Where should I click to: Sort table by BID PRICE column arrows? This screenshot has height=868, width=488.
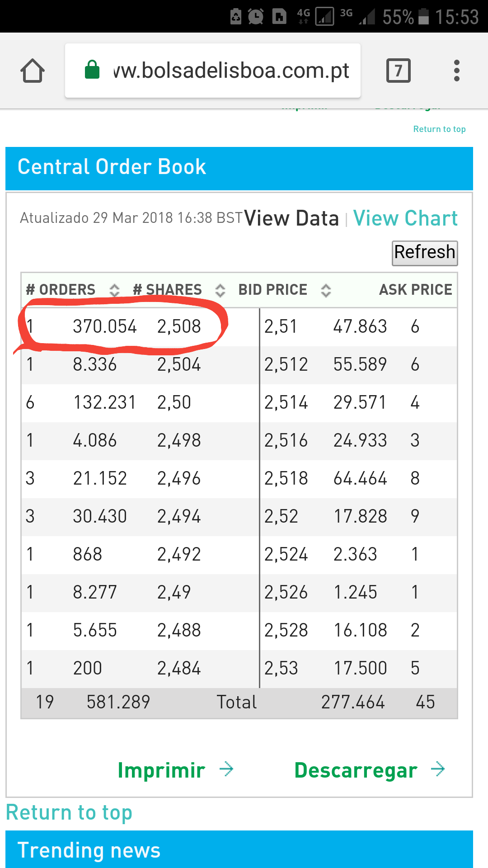(326, 290)
